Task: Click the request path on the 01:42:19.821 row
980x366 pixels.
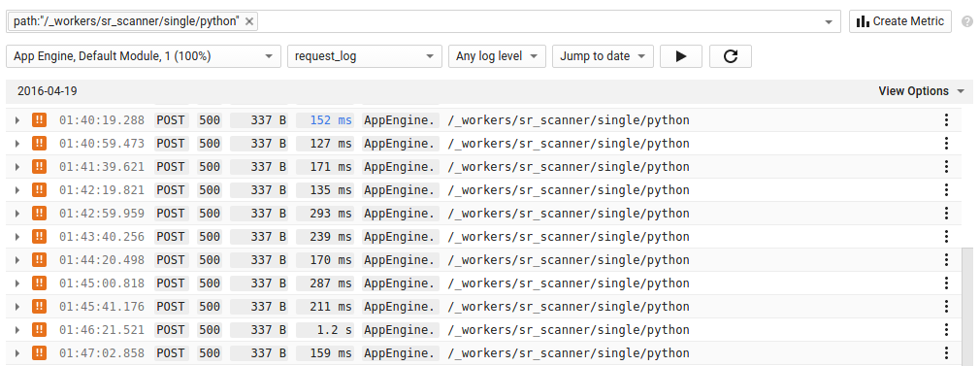Action: click(569, 190)
